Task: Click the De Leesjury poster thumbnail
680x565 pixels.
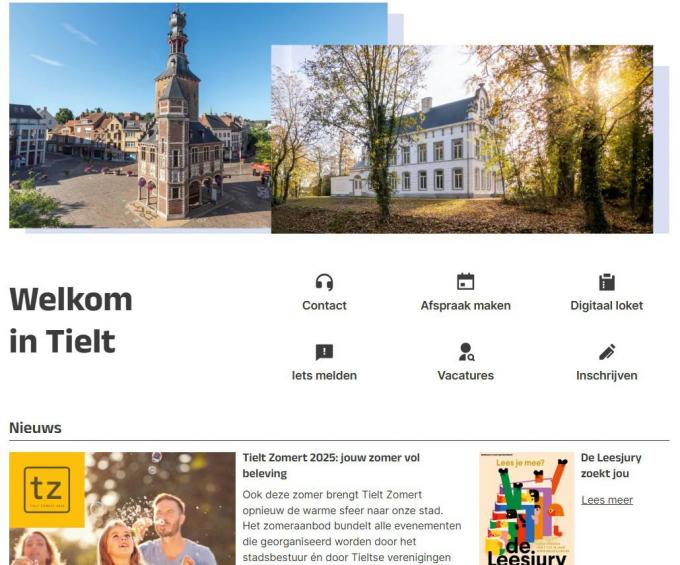Action: [527, 509]
